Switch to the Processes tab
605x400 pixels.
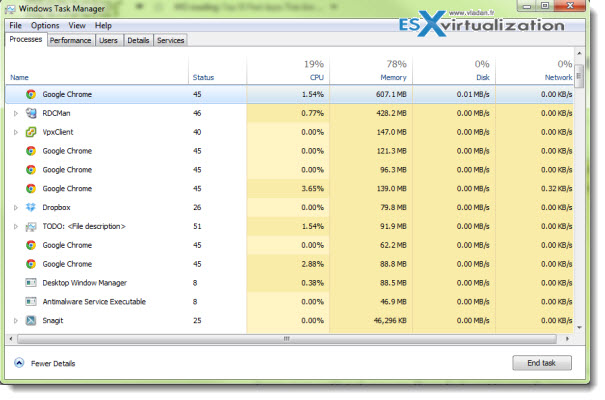(x=26, y=39)
